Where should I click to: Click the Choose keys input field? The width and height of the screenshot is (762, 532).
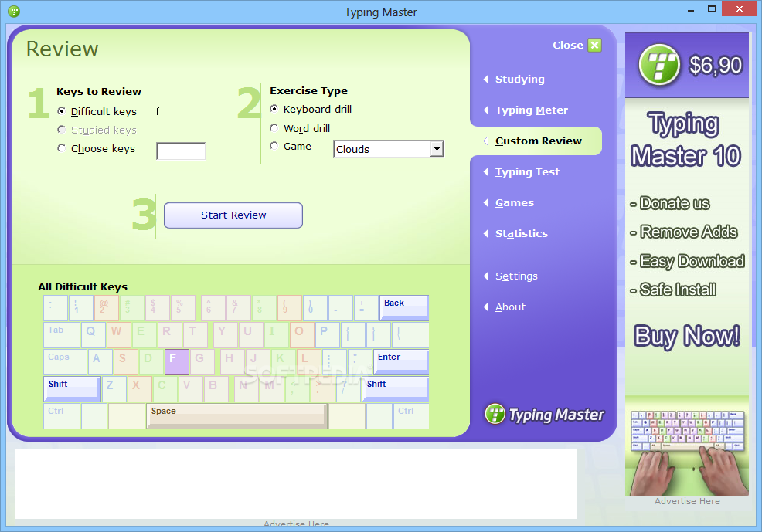(181, 151)
